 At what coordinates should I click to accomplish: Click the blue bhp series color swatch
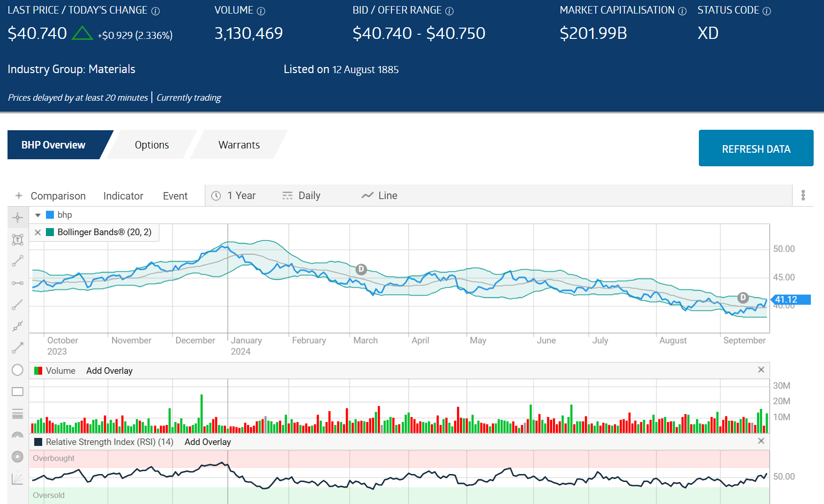coord(50,215)
